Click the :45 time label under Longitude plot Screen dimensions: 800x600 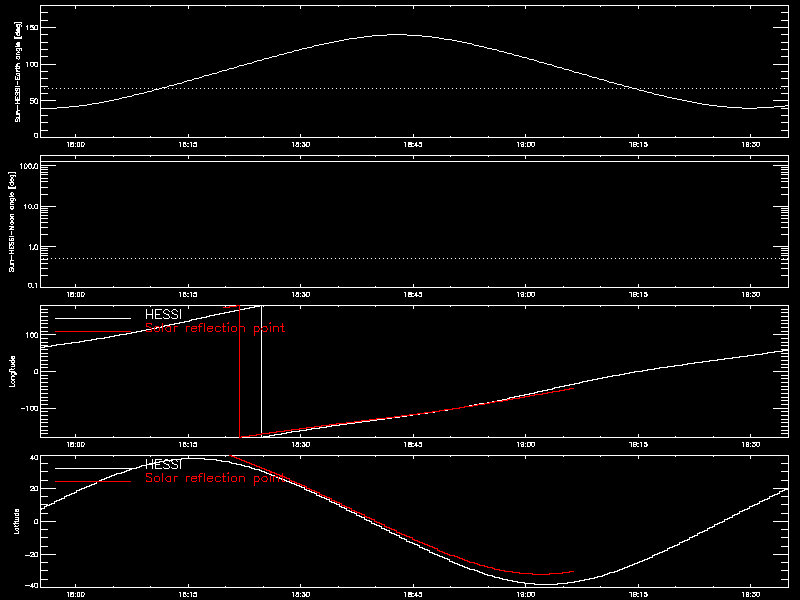(413, 444)
